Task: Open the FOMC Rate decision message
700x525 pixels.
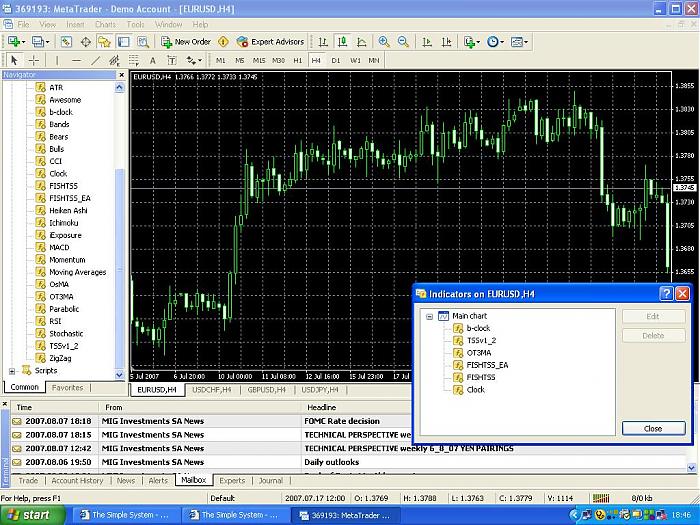Action: (342, 421)
